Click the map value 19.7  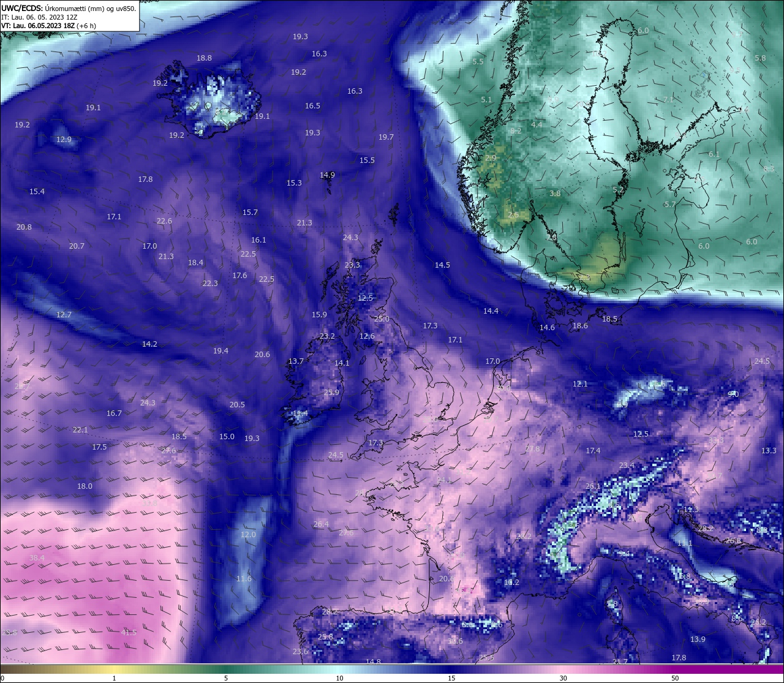386,137
